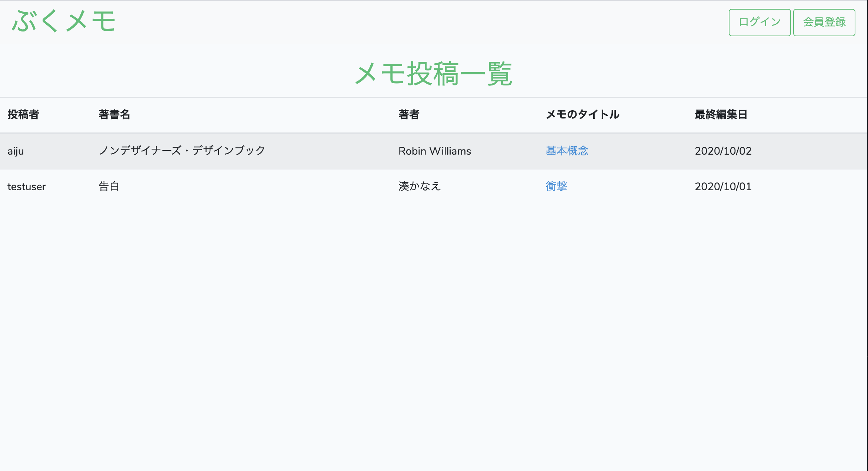
Task: Click the ログイン button
Action: tap(759, 23)
